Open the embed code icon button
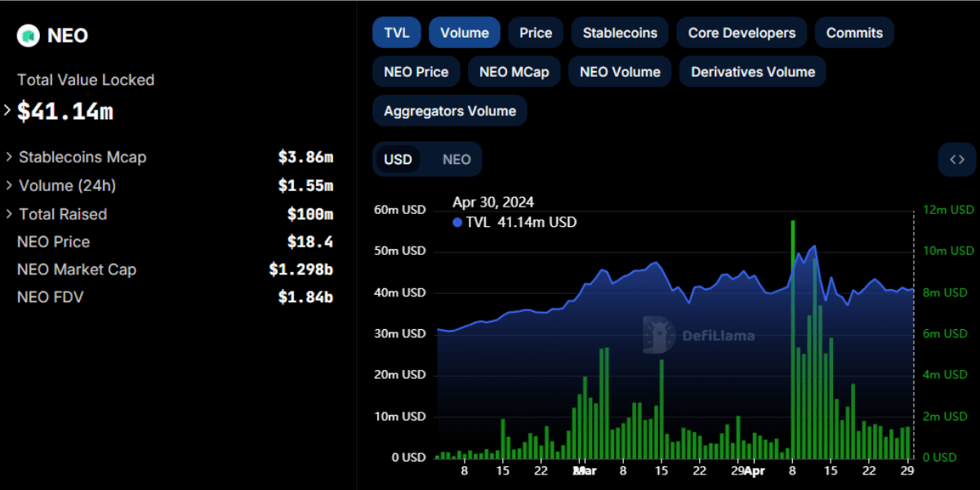 tap(957, 159)
